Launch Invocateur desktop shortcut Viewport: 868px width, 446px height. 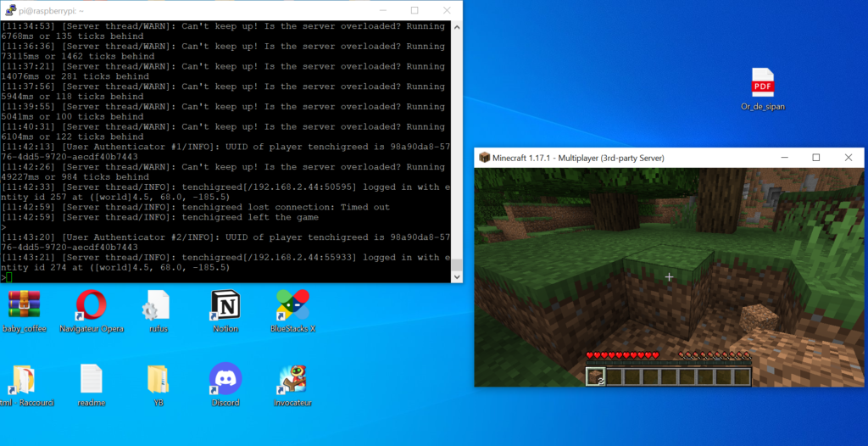click(x=292, y=379)
